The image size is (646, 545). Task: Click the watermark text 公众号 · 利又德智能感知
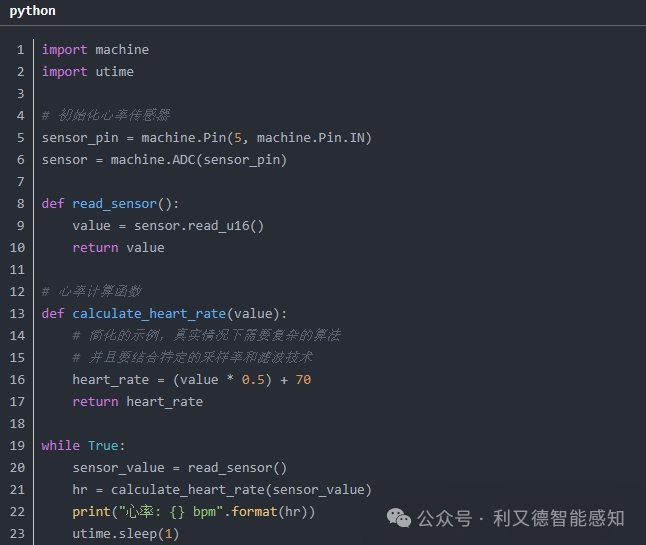[x=520, y=518]
